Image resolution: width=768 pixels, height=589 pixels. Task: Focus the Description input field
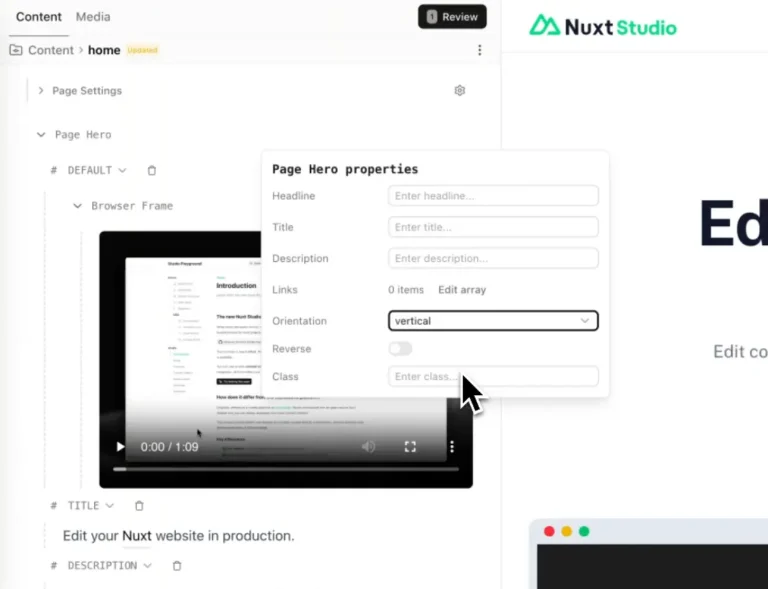click(493, 259)
